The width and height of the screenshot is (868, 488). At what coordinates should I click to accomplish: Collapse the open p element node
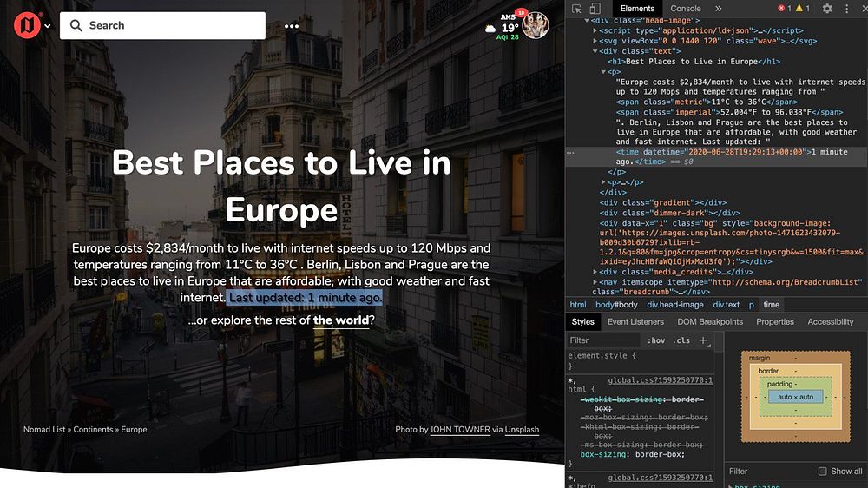point(603,72)
